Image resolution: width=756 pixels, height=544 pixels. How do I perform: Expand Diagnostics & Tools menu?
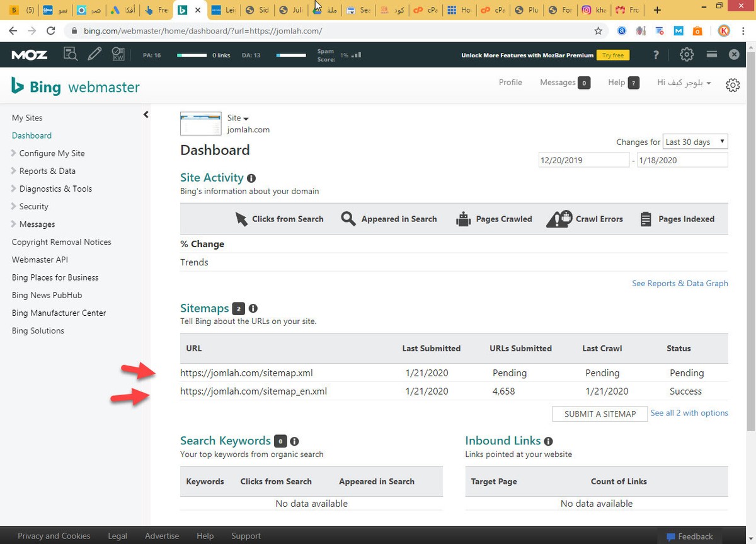(x=52, y=188)
